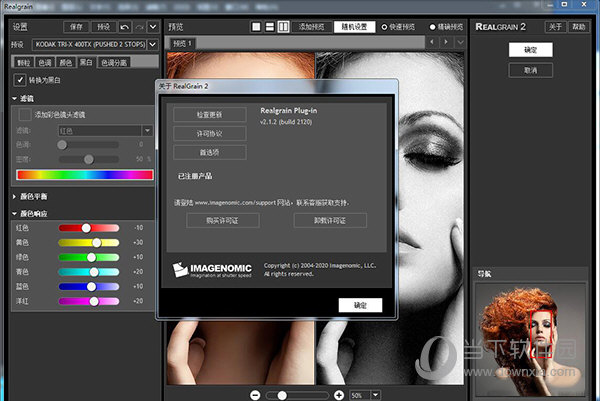The height and width of the screenshot is (401, 600).
Task: Select the 黑白 (black and white) tab
Action: click(86, 62)
